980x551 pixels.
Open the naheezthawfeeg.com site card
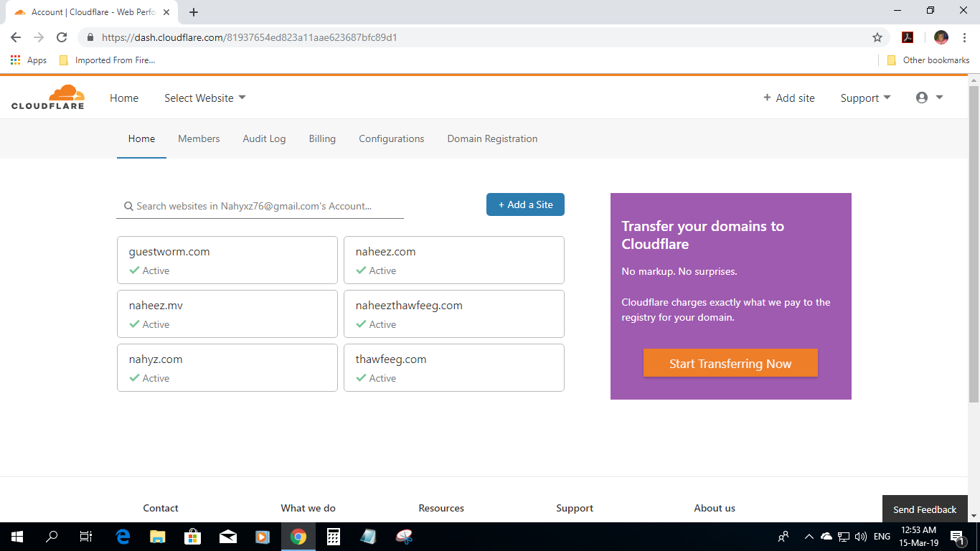(454, 314)
